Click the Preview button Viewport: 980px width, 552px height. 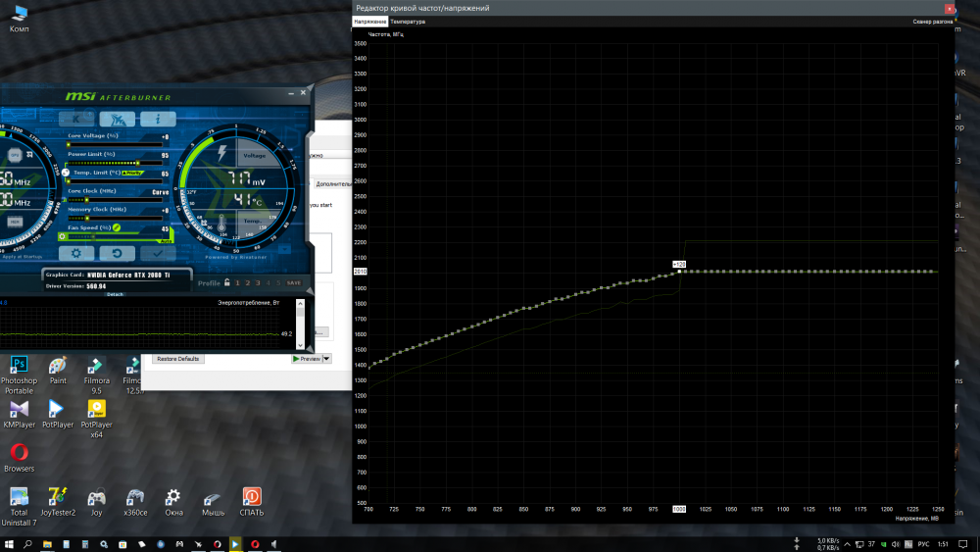[x=306, y=359]
